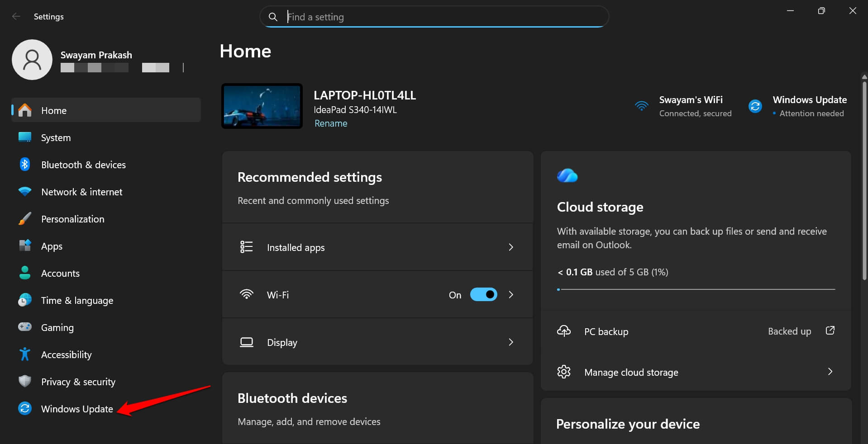Click the Privacy & security shield icon
The image size is (868, 444).
coord(25,381)
